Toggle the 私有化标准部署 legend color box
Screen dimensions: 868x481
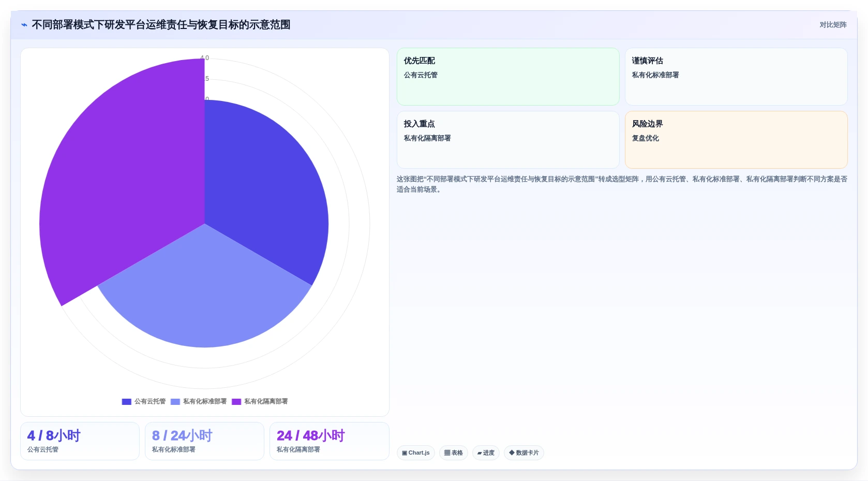175,402
